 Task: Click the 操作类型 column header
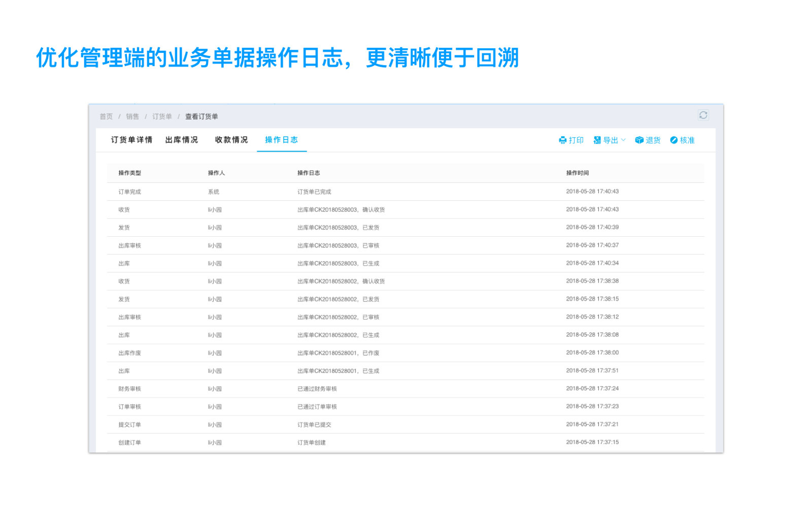(x=130, y=173)
